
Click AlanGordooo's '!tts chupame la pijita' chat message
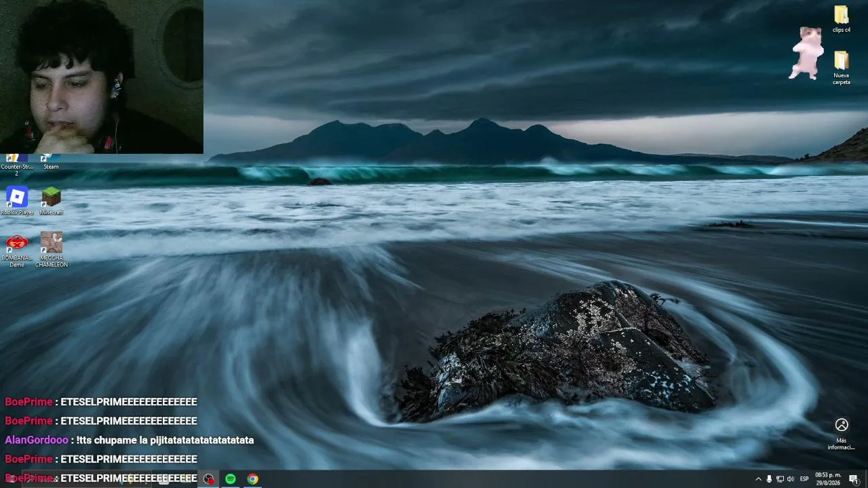tap(130, 440)
